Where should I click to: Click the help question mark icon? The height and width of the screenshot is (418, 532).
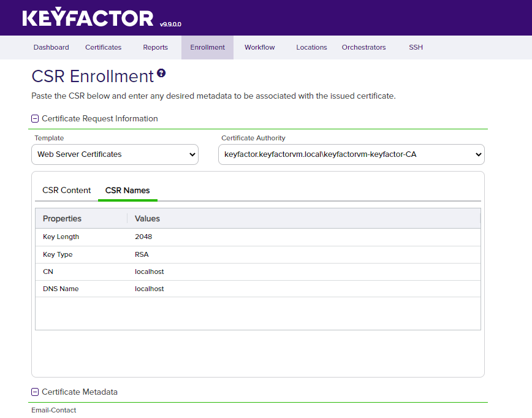tap(161, 74)
